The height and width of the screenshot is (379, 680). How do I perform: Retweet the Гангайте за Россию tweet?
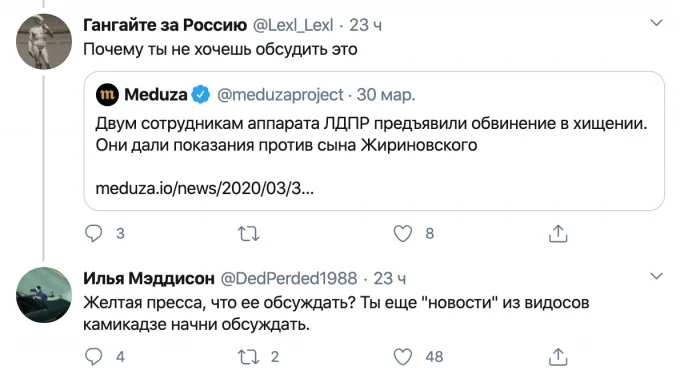pos(248,234)
